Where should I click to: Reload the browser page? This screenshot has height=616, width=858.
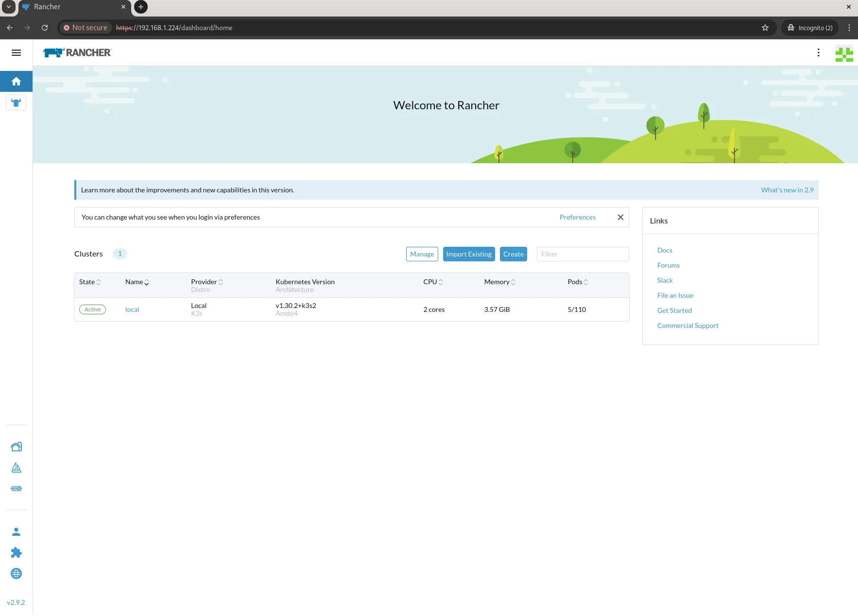tap(45, 28)
